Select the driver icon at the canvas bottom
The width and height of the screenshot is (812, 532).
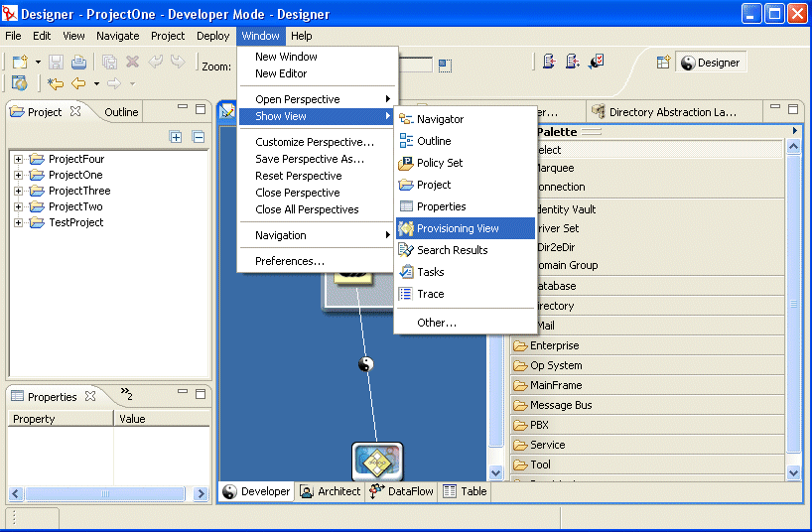coord(377,462)
